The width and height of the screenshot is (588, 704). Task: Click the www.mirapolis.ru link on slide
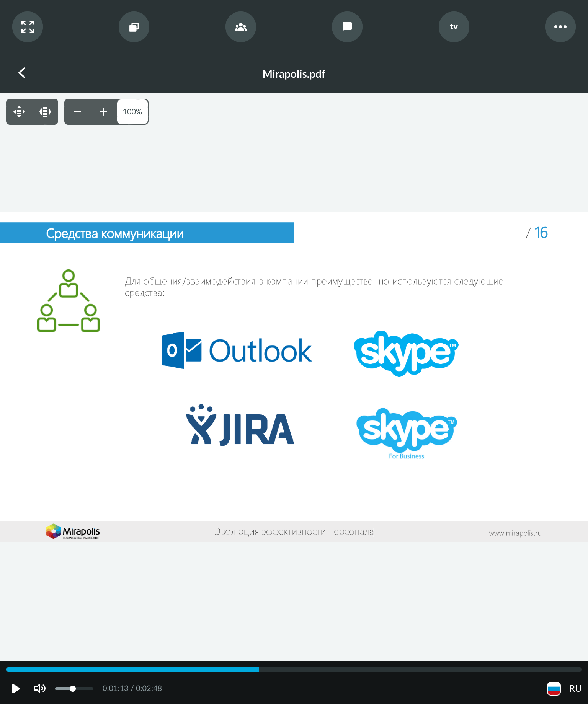515,533
